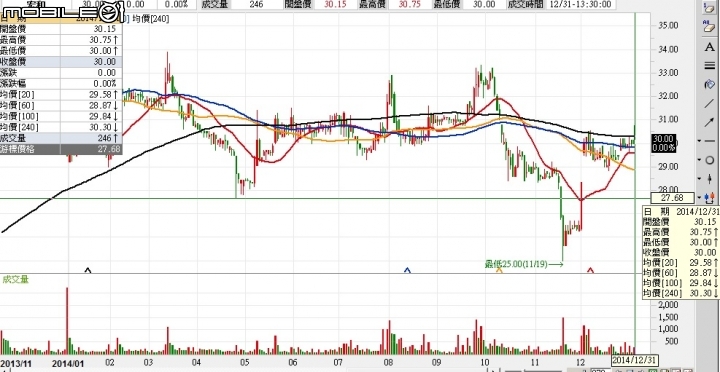
Task: Select the circle shape tool
Action: click(x=710, y=160)
